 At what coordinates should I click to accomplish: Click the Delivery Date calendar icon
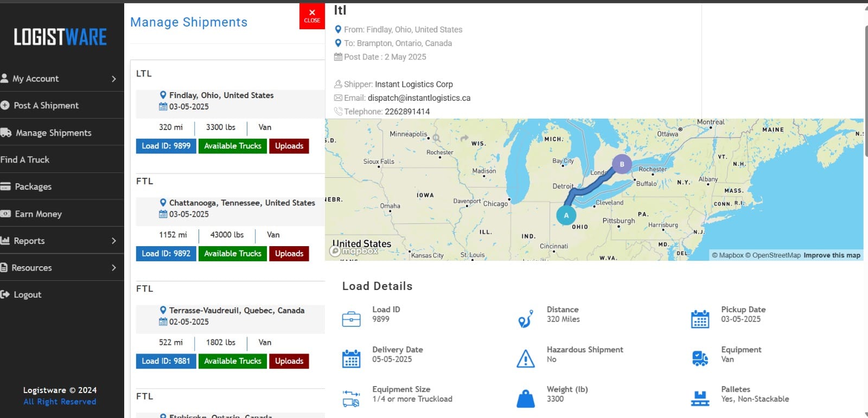351,358
